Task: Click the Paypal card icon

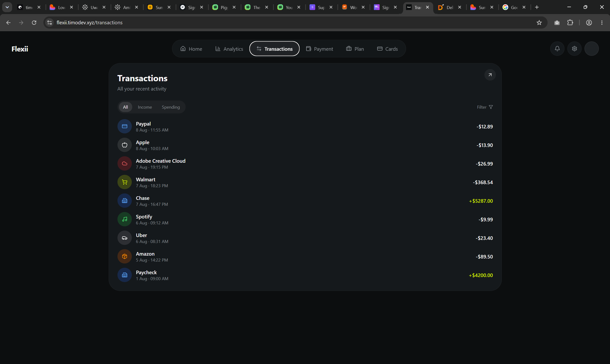Action: click(125, 126)
